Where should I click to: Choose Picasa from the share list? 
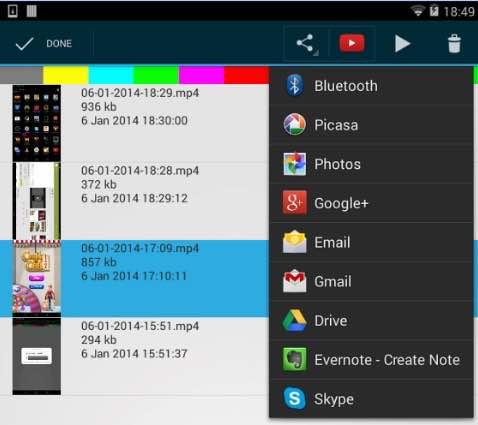[371, 125]
